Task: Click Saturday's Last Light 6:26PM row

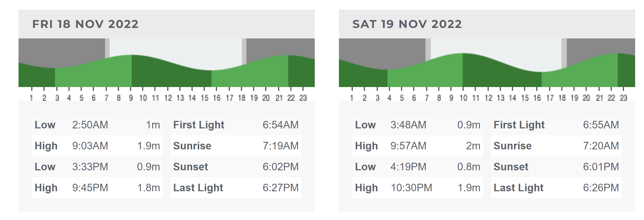Action: (556, 188)
